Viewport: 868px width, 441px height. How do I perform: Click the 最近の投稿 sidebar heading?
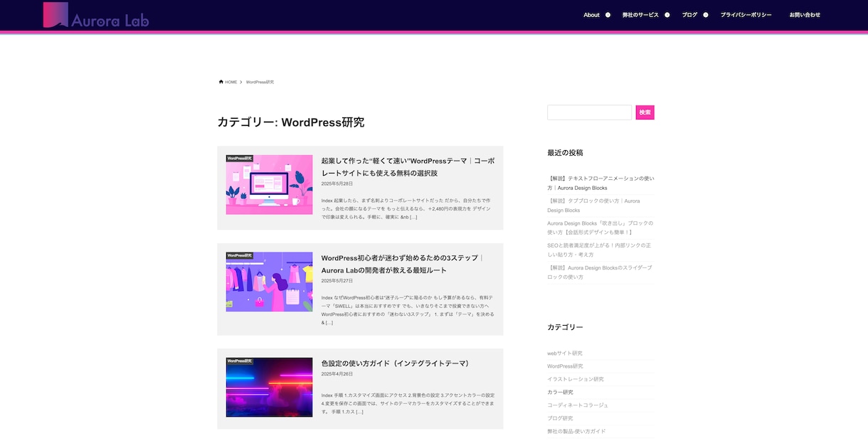pos(565,152)
